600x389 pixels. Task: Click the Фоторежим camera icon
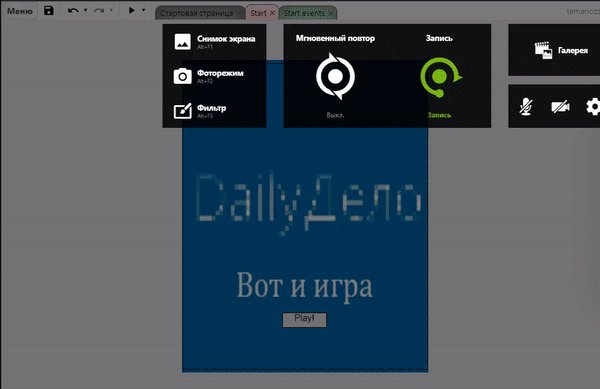pyautogui.click(x=183, y=76)
